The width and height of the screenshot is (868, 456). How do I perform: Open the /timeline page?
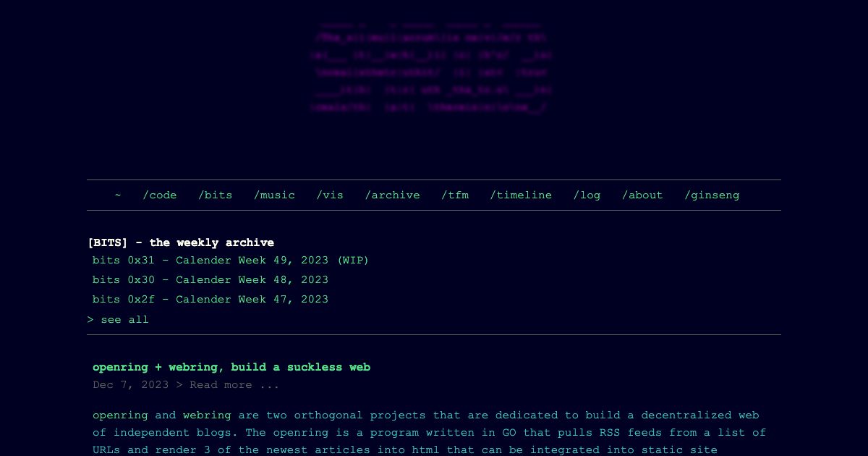521,195
